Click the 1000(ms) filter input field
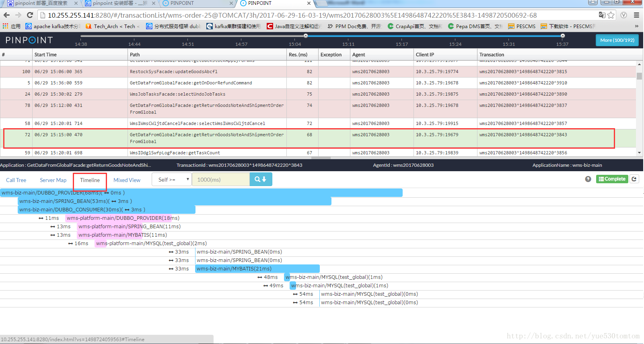 click(221, 180)
